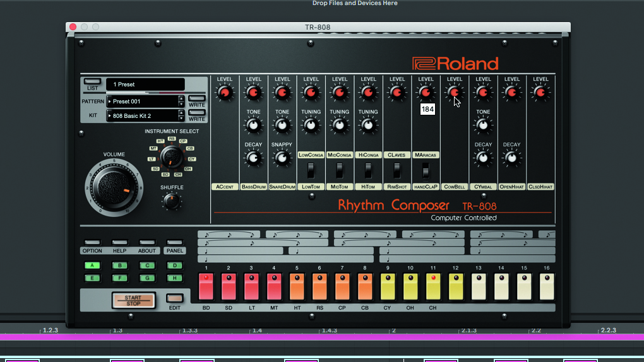Click the LIST button
This screenshot has height=362, width=644.
(x=92, y=81)
